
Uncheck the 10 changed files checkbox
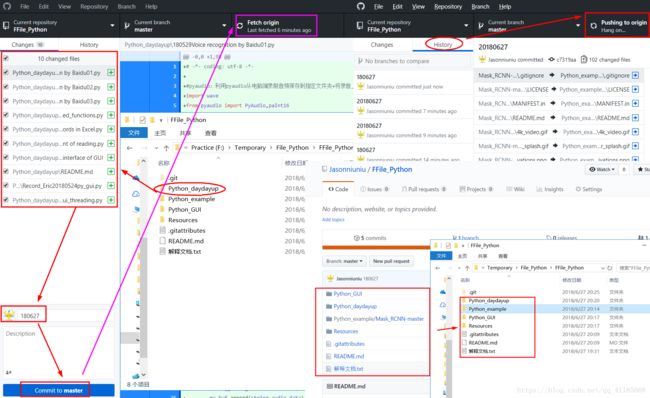click(6, 58)
